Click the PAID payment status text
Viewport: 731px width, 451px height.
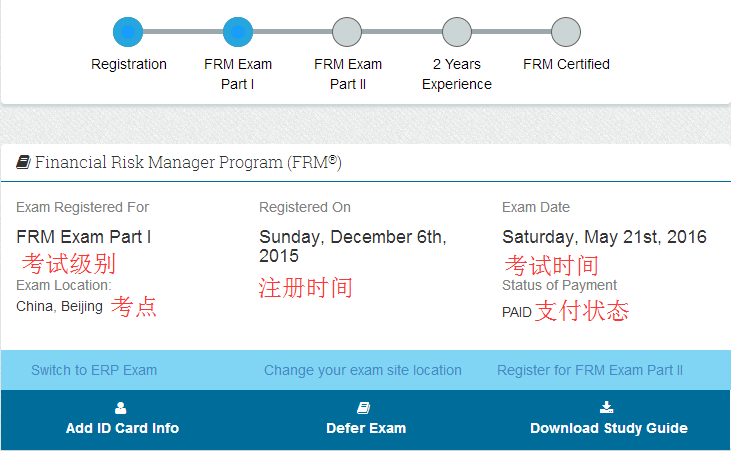point(517,312)
